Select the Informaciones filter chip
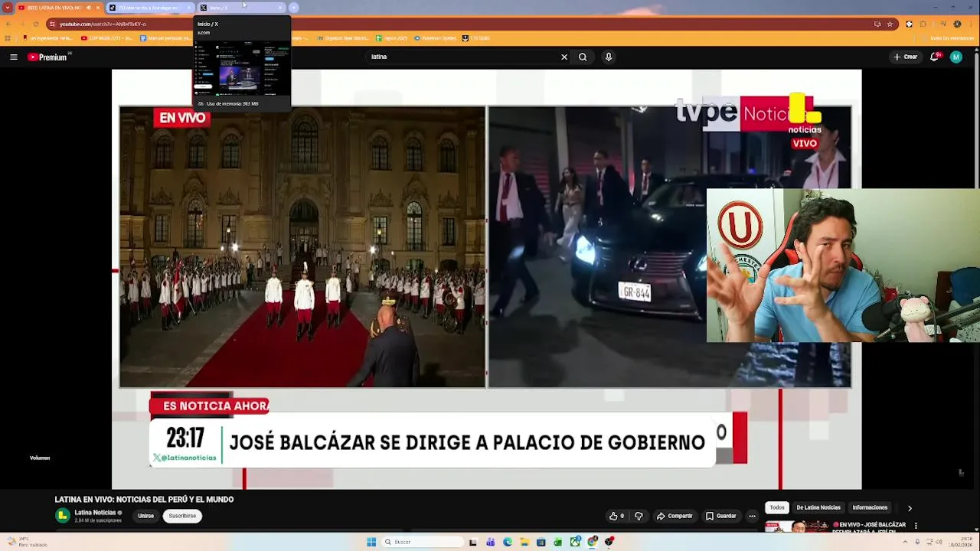 [x=870, y=507]
